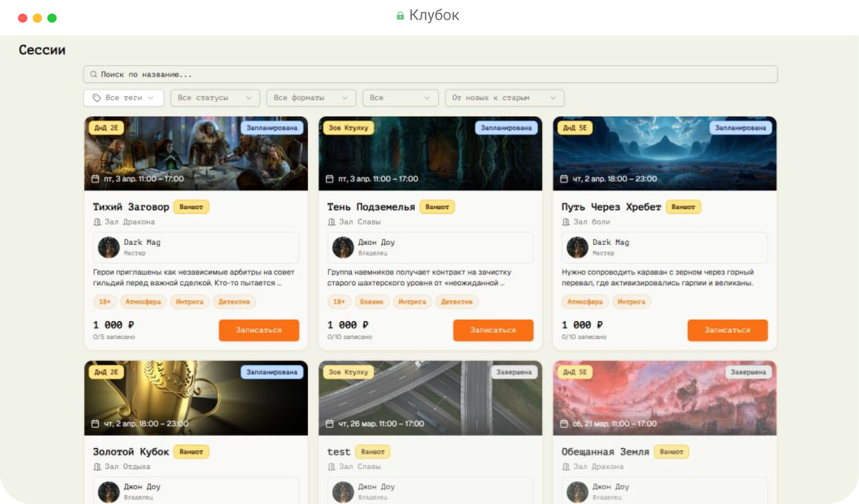Open the Все статусы dropdown
This screenshot has height=504, width=859.
(215, 98)
